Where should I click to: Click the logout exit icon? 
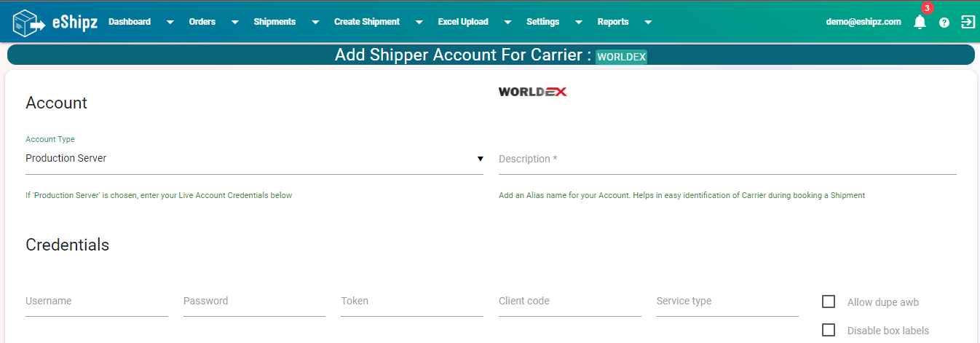pos(968,22)
